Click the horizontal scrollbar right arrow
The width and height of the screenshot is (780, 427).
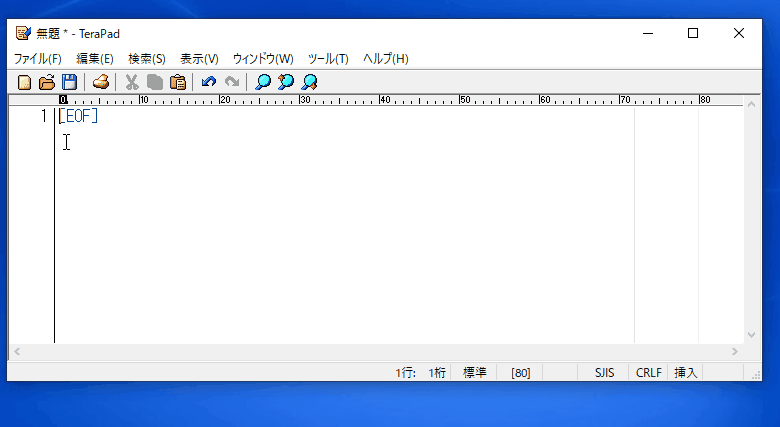coord(735,352)
